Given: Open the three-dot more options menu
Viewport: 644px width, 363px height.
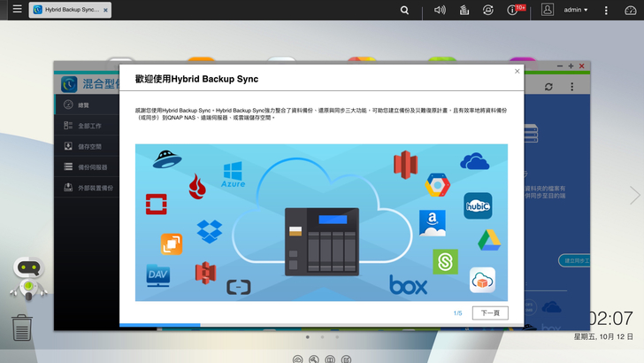Looking at the screenshot, I should click(x=606, y=10).
